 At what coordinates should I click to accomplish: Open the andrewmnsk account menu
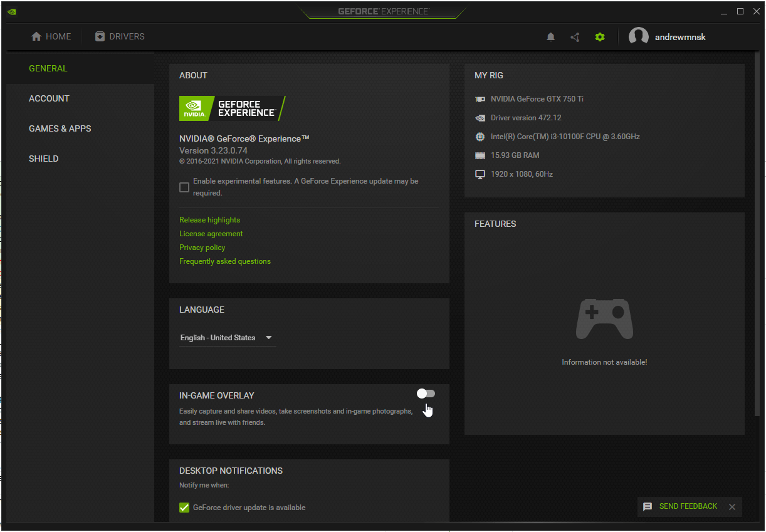tap(680, 37)
